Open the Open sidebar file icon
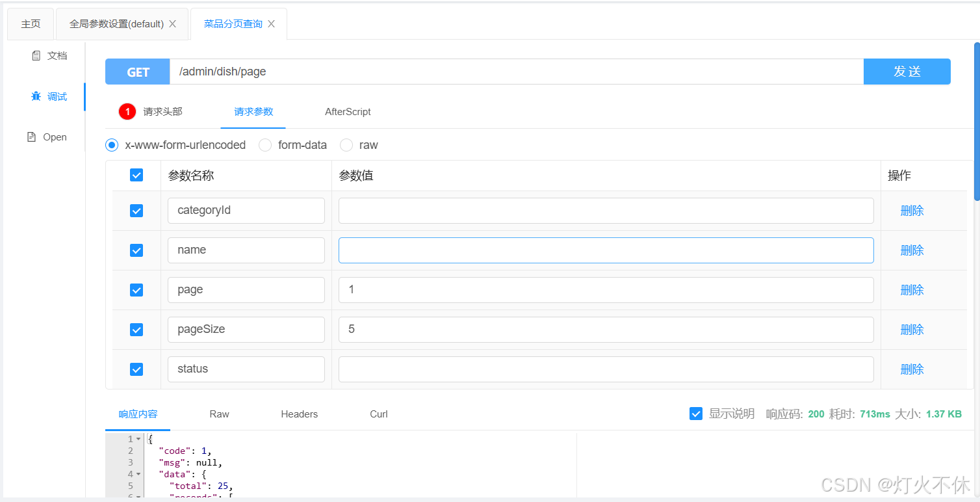 (31, 137)
